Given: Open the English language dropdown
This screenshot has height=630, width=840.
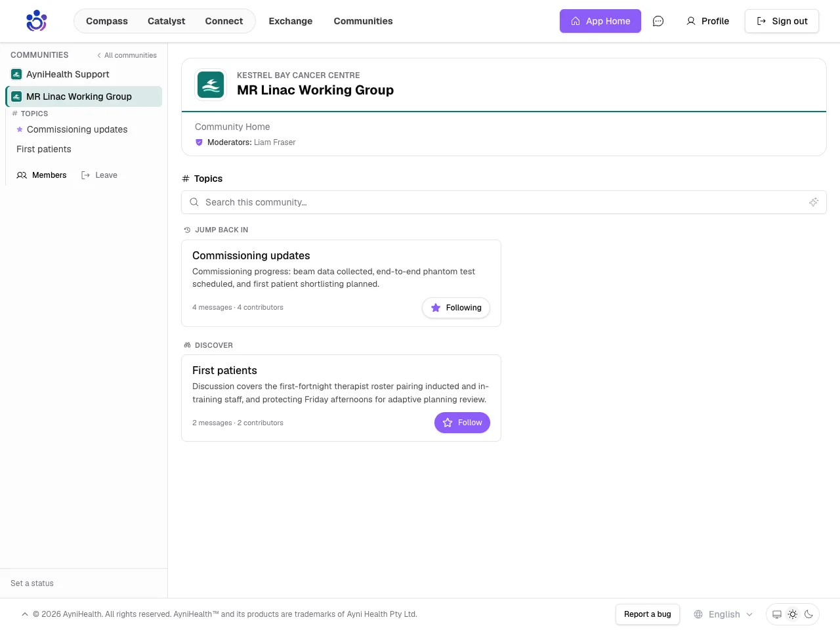Looking at the screenshot, I should click(723, 614).
